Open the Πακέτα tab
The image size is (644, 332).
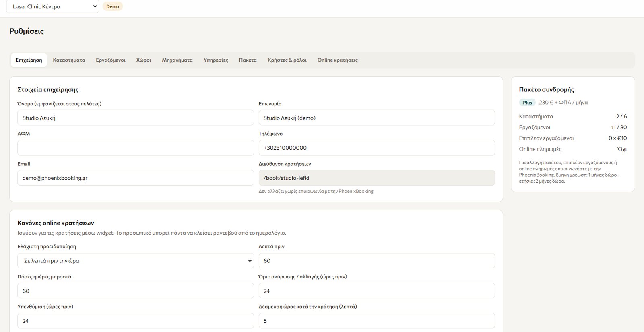(x=248, y=60)
